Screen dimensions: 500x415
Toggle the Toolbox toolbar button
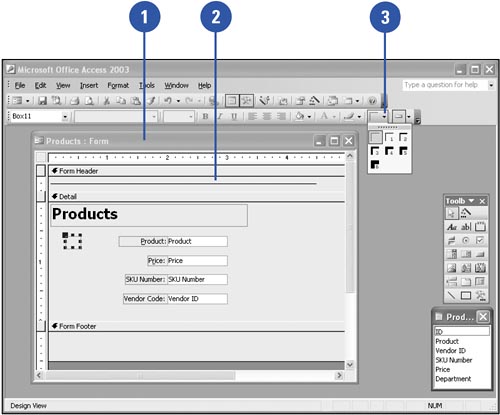click(247, 100)
